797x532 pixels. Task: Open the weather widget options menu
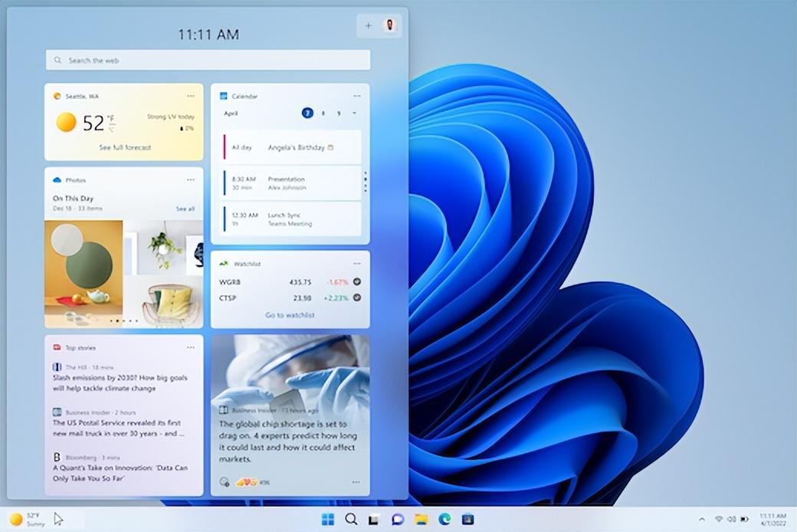point(191,96)
